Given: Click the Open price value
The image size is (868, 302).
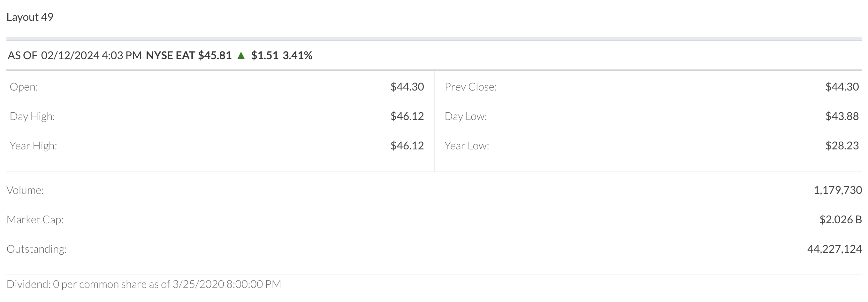Looking at the screenshot, I should tap(407, 87).
